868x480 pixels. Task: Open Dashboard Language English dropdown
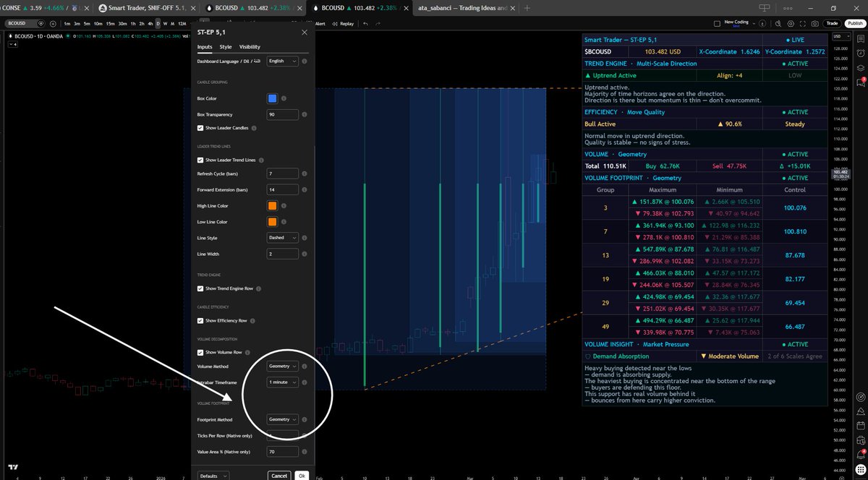[283, 61]
